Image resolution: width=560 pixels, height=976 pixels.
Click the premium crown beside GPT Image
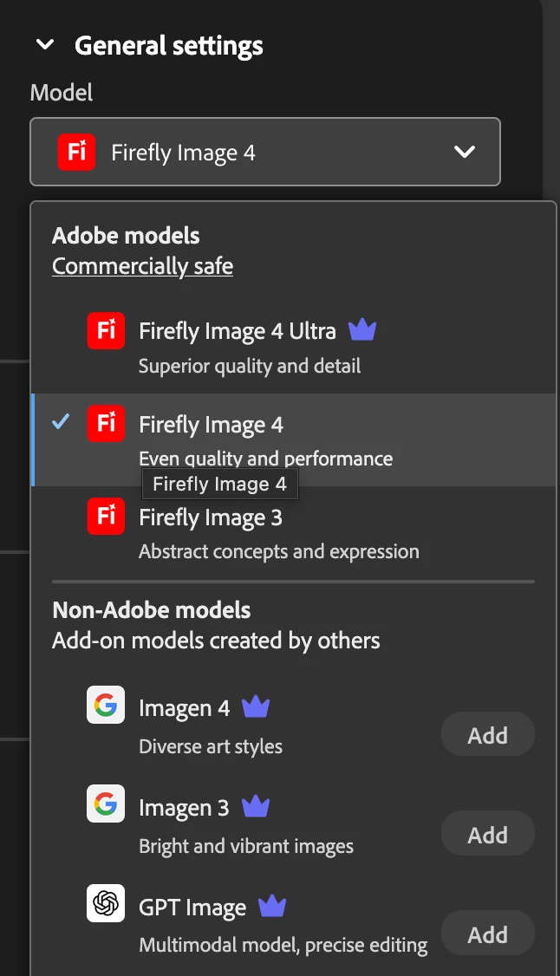[272, 907]
